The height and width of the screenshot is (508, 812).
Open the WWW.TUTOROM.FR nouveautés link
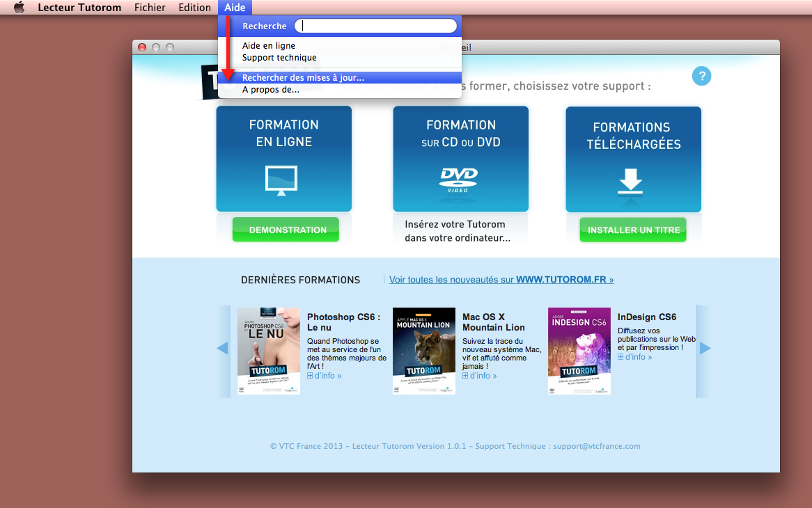point(501,279)
